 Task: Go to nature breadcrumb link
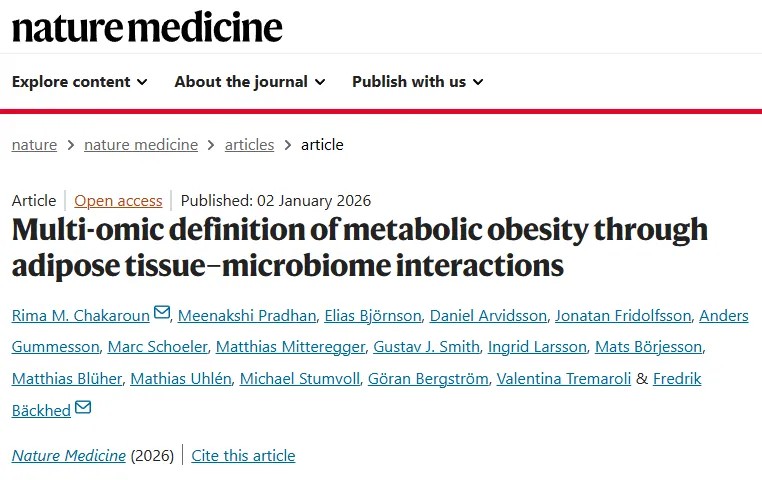pyautogui.click(x=34, y=145)
